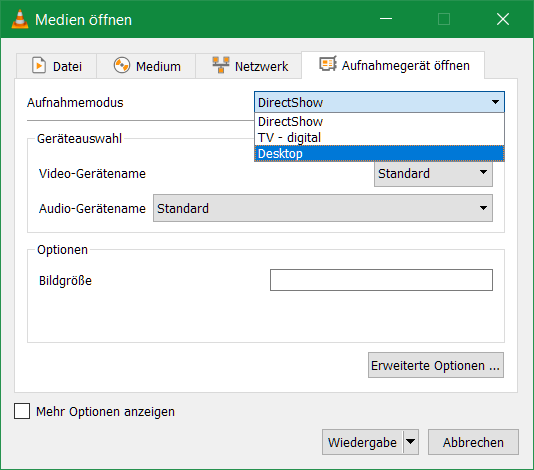Collapse the Aufnahmemodus combo box
Viewport: 534px width, 470px height.
[379, 102]
